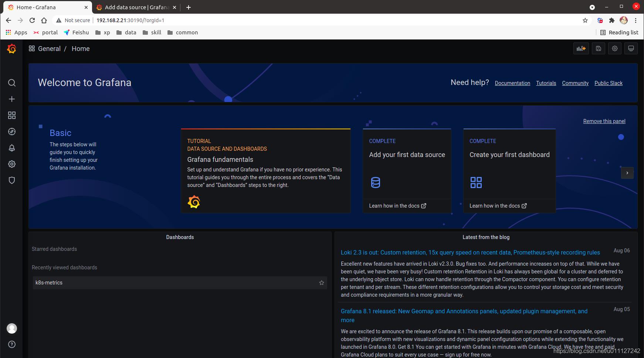Screen dimensions: 644x358
Task: Open the Create plus menu in sidebar
Action: [x=12, y=99]
